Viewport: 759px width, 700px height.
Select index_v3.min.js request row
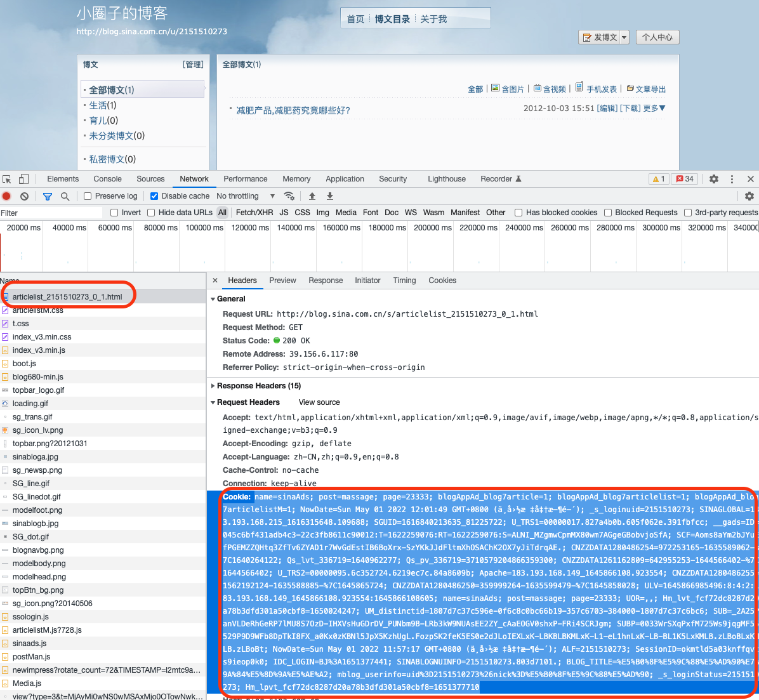pos(103,350)
